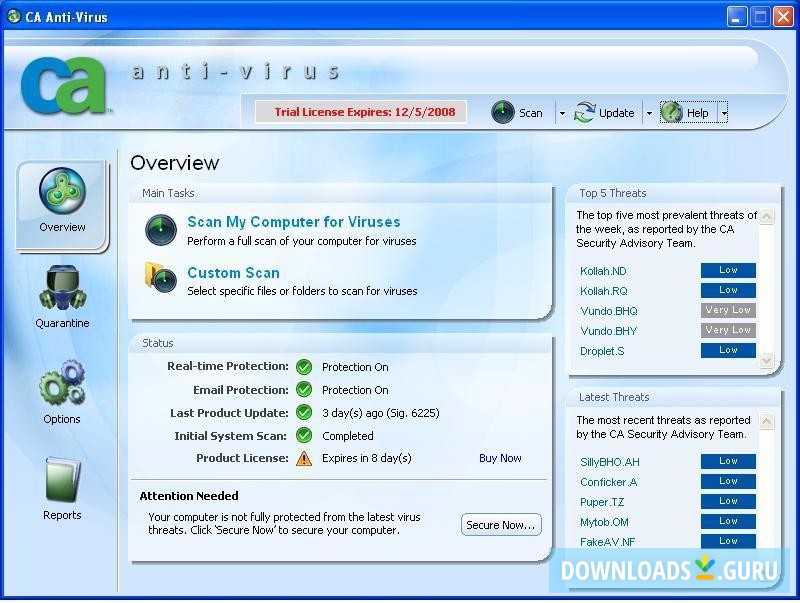Close the CA Anti-Virus window
The width and height of the screenshot is (800, 603).
783,17
